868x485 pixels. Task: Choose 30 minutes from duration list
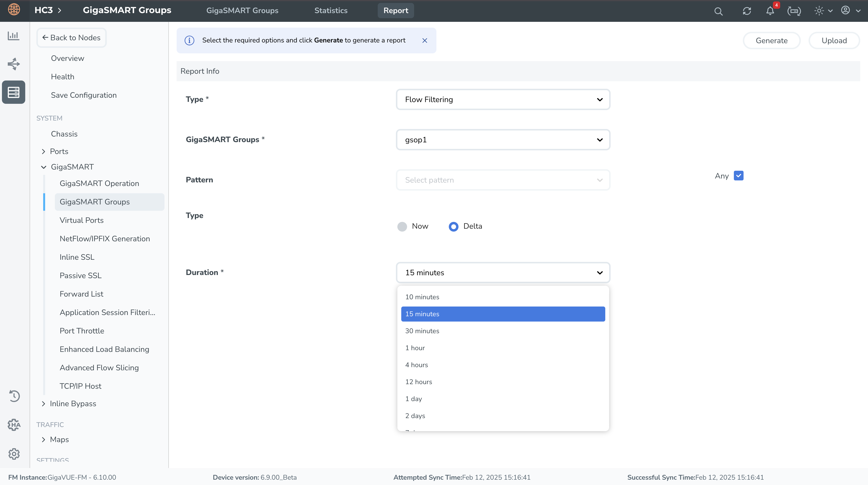pyautogui.click(x=422, y=331)
